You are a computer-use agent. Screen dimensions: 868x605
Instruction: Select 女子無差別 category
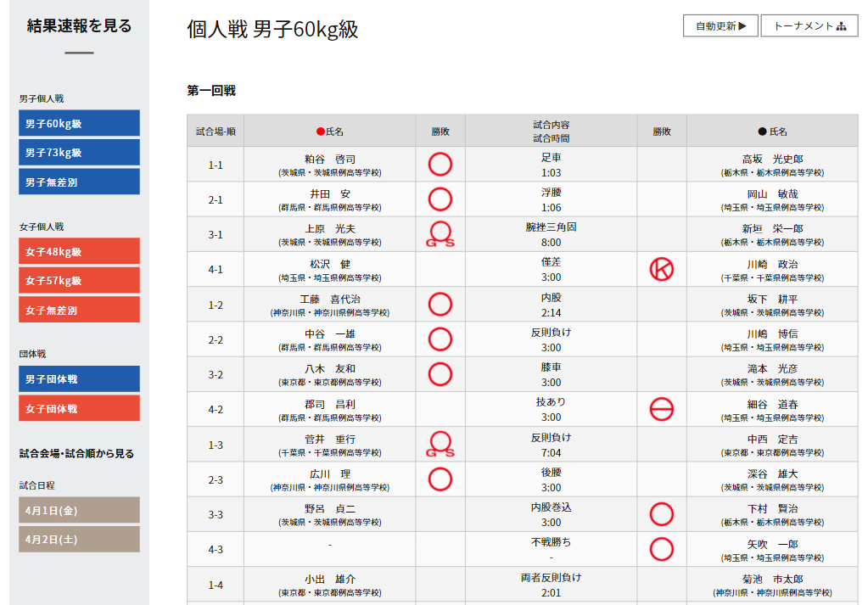click(79, 310)
